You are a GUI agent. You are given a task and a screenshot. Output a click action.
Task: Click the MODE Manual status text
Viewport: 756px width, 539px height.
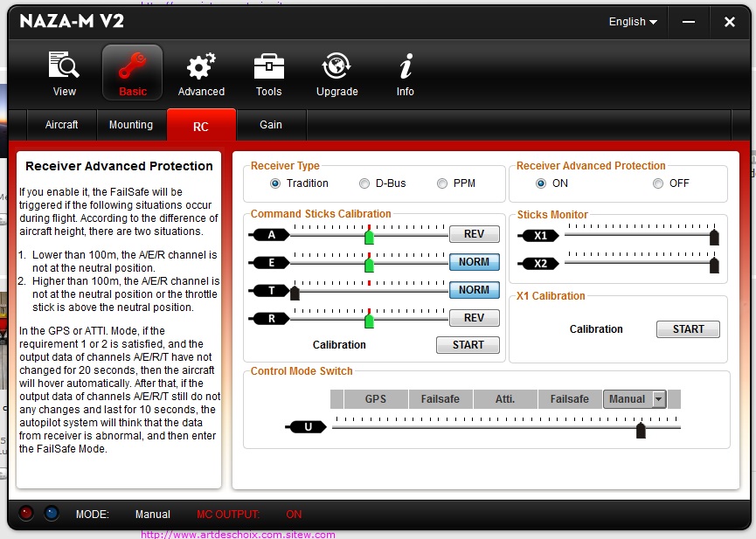(123, 515)
